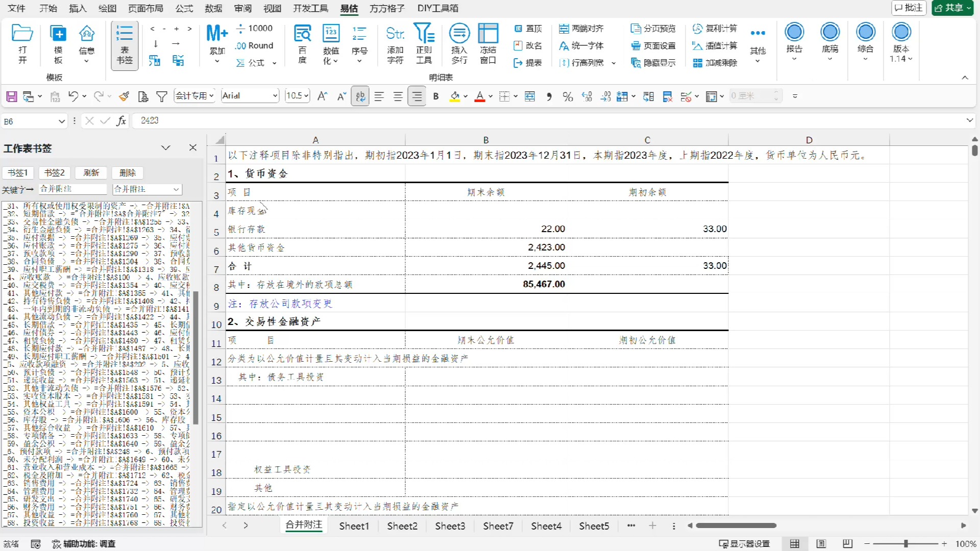Click the filter funnel icon
The width and height of the screenshot is (980, 551).
click(x=162, y=96)
